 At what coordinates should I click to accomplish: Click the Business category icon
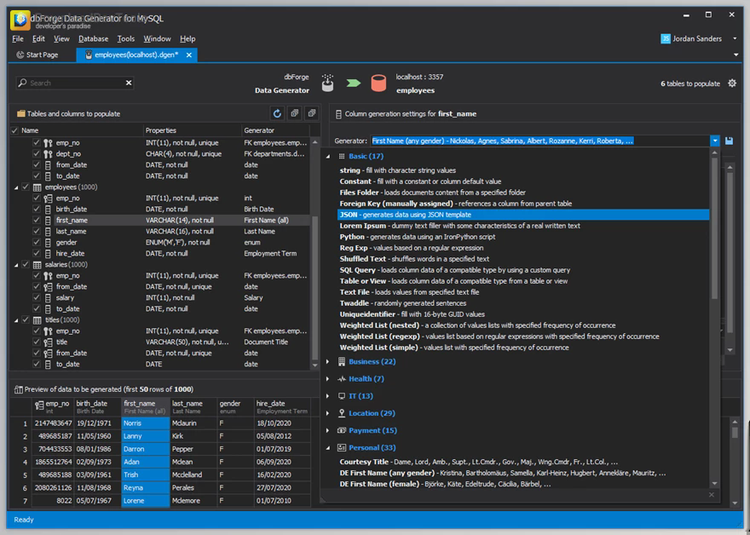click(342, 361)
